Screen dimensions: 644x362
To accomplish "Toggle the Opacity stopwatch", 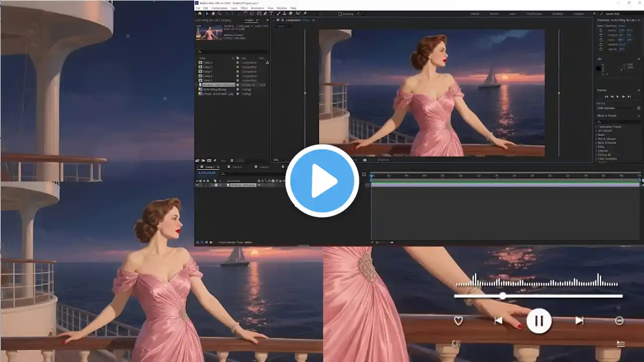I will click(x=601, y=49).
